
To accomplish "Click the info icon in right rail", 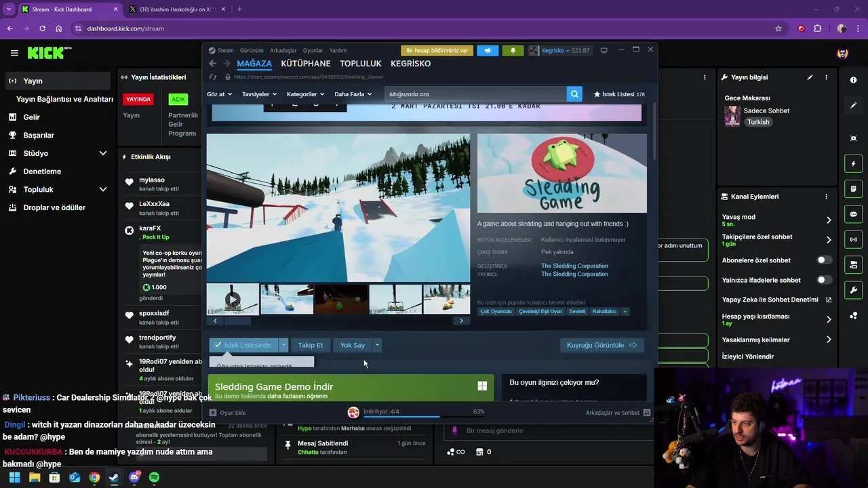I will click(x=853, y=80).
